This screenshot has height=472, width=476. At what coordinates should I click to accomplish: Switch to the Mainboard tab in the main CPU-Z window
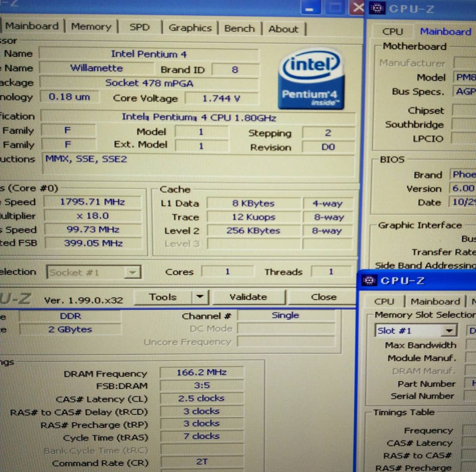32,26
